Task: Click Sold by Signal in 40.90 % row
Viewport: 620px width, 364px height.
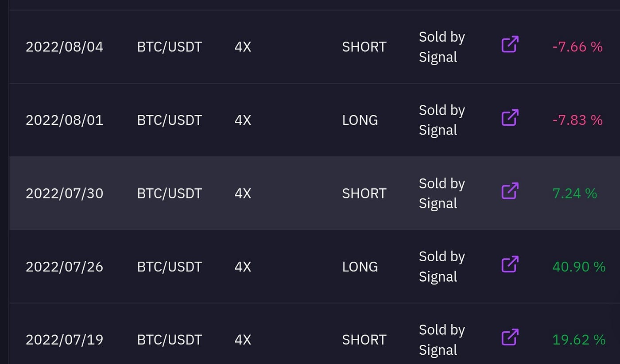Action: click(x=442, y=267)
